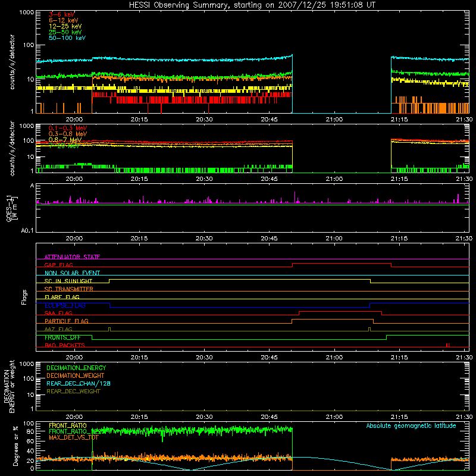This screenshot has height=476, width=476.
Task: Click the 7-20 MeV legend entry
Action: [x=64, y=146]
